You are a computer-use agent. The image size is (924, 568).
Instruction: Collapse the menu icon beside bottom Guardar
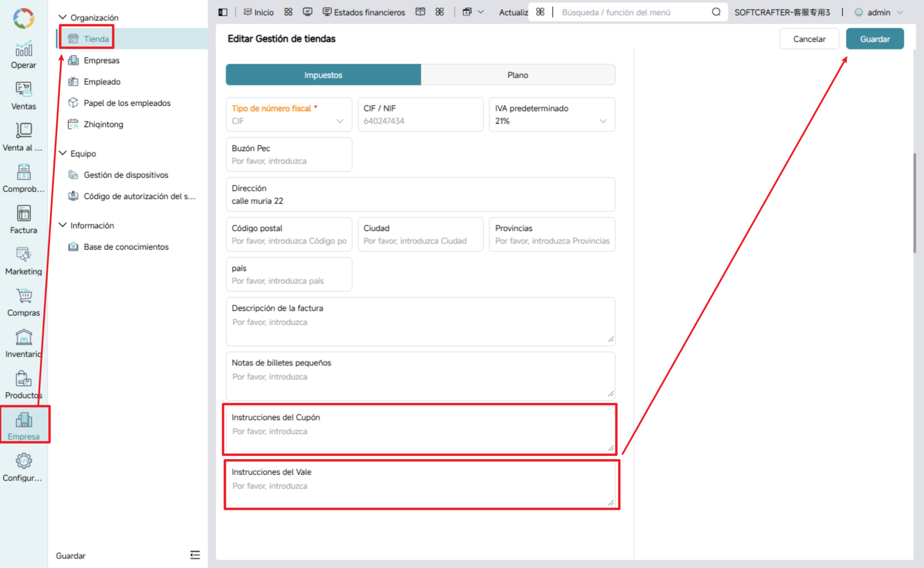click(195, 555)
